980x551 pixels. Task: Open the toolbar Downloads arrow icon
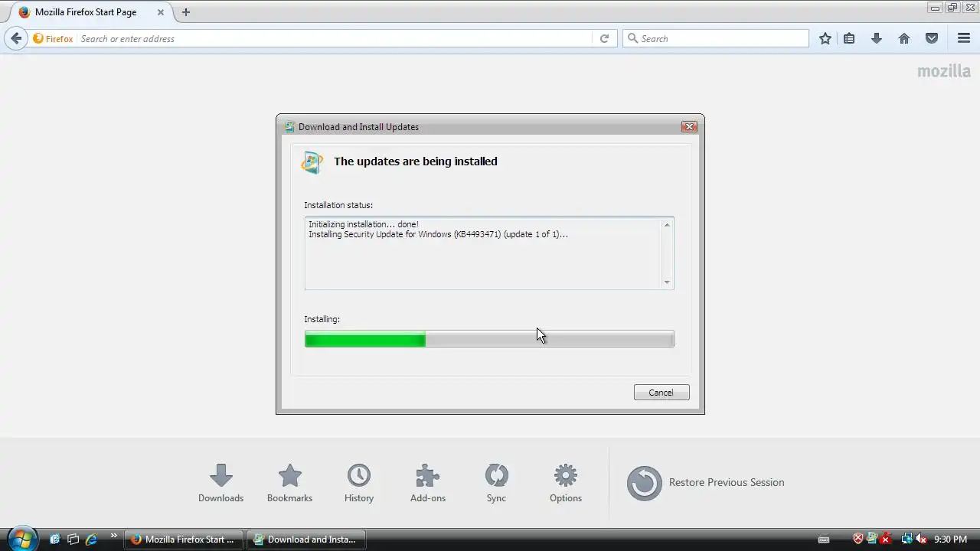(877, 38)
